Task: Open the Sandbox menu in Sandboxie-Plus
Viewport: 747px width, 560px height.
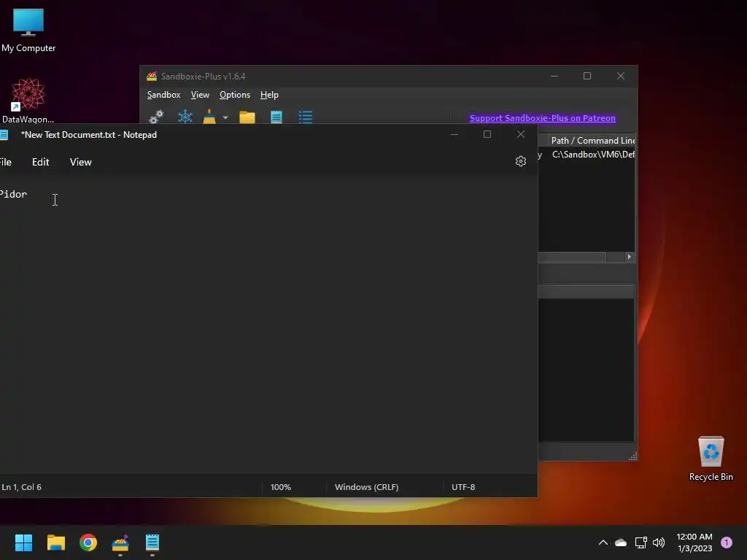Action: (163, 95)
